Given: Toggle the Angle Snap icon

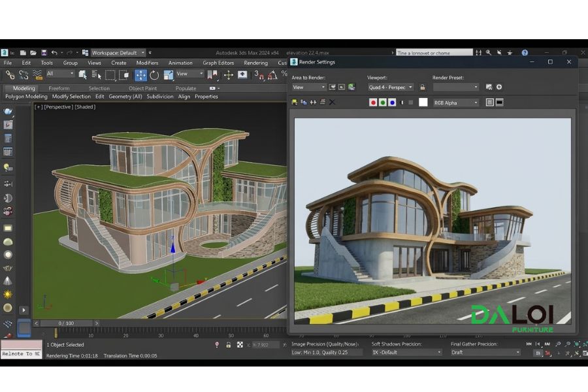Looking at the screenshot, I should tap(272, 75).
